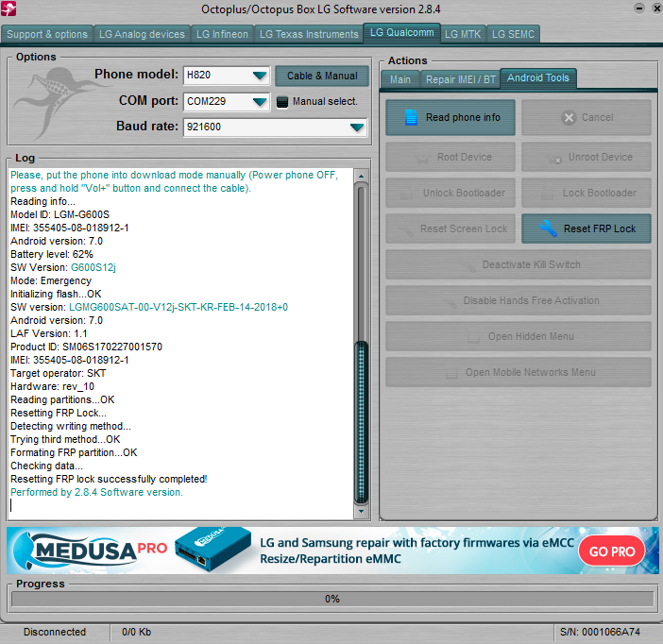Click log line Formating FRP partition...OK
Viewport: 663px width, 644px height.
(x=74, y=452)
